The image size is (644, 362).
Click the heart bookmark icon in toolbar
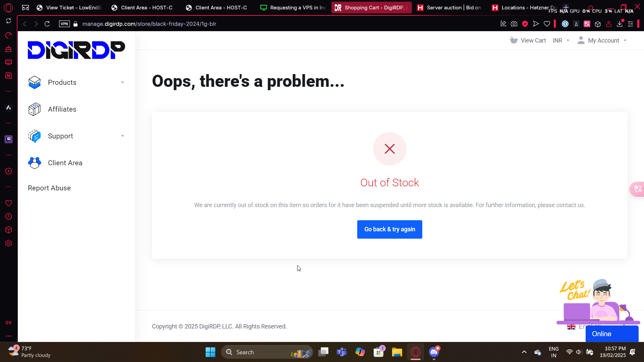click(x=547, y=24)
